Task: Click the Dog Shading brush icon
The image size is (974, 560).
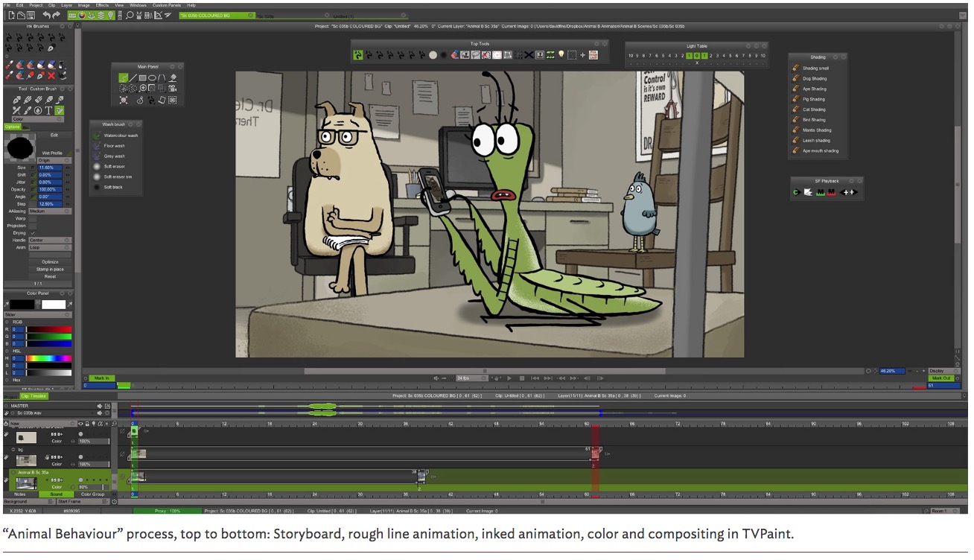Action: [796, 78]
